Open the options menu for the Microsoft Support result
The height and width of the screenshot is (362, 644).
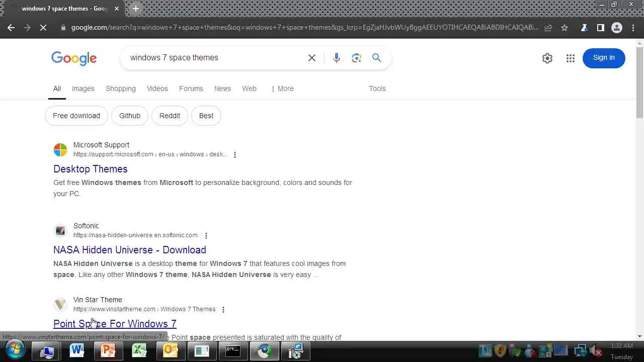click(x=234, y=155)
